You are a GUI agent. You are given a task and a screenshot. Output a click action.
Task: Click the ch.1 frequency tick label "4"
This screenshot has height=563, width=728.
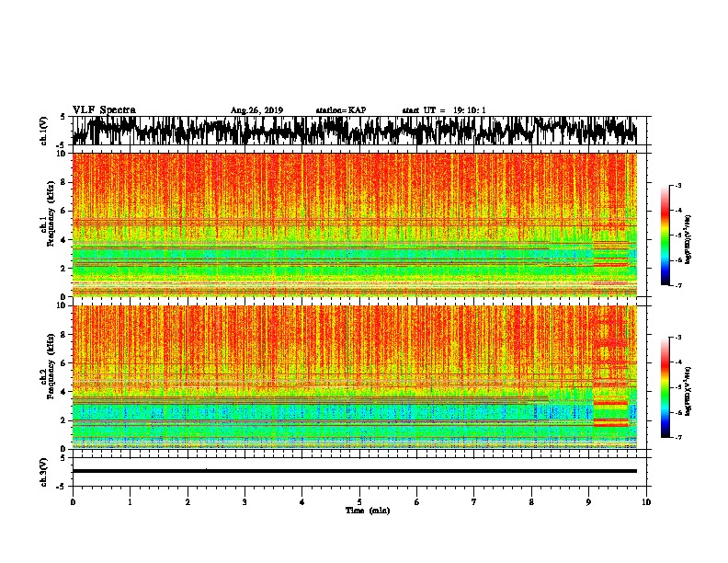[x=64, y=240]
